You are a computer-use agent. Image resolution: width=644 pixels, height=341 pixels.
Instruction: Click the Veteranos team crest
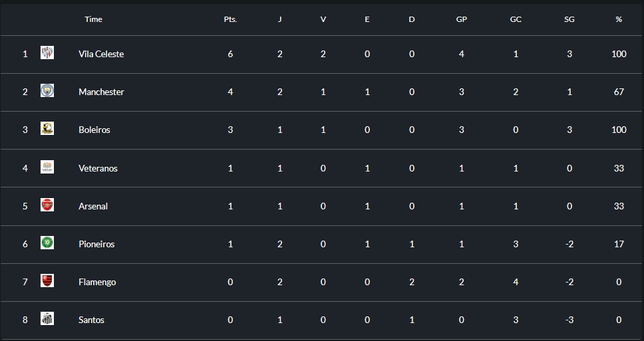click(47, 167)
